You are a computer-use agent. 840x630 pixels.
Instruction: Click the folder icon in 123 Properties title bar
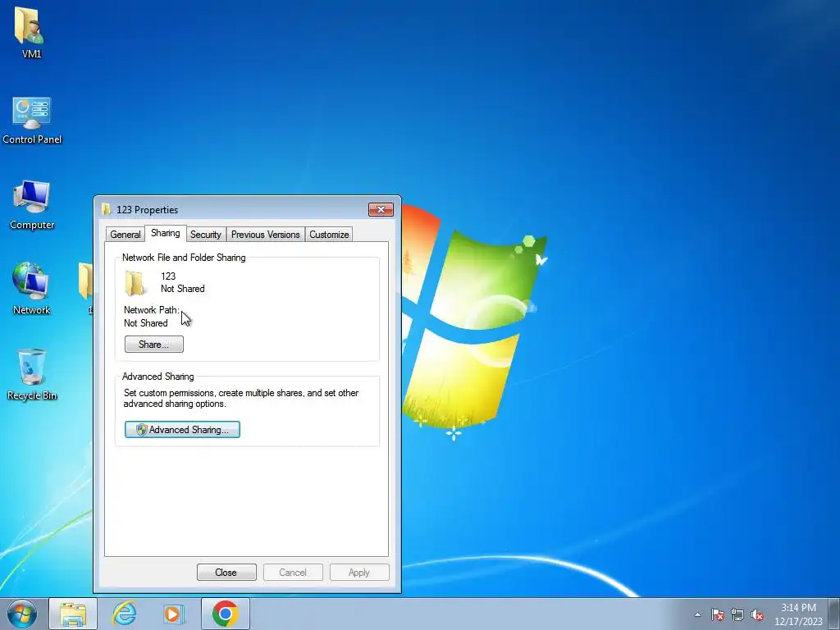pyautogui.click(x=106, y=209)
